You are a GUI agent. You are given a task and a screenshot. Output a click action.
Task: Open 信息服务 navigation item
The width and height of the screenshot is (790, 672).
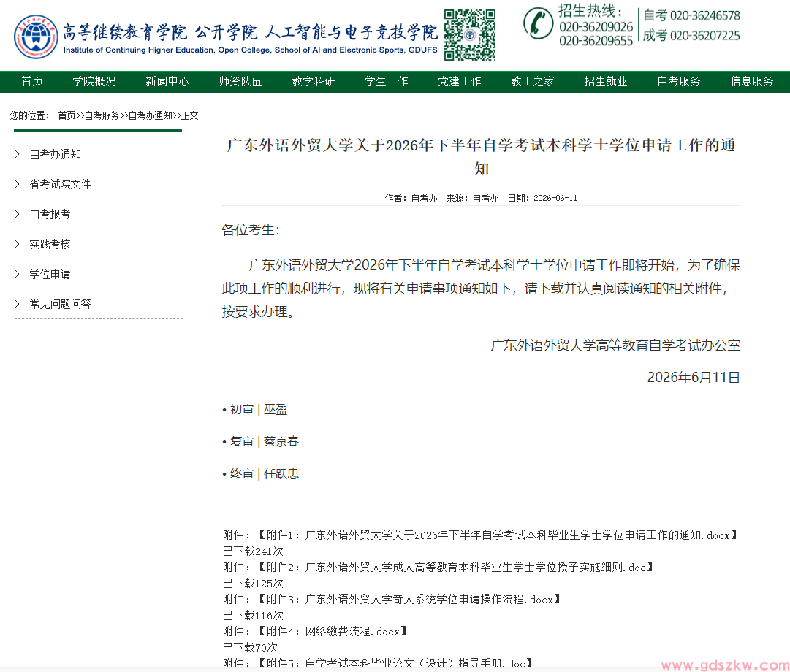(x=752, y=82)
